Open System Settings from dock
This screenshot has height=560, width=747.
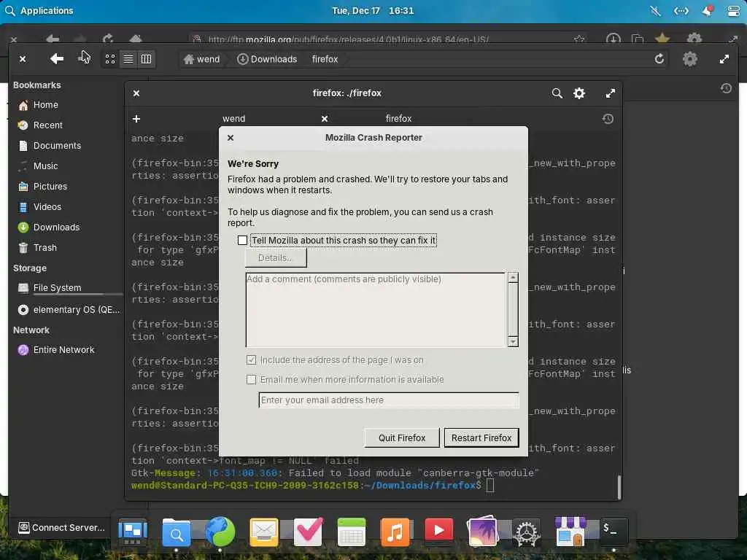click(x=527, y=533)
